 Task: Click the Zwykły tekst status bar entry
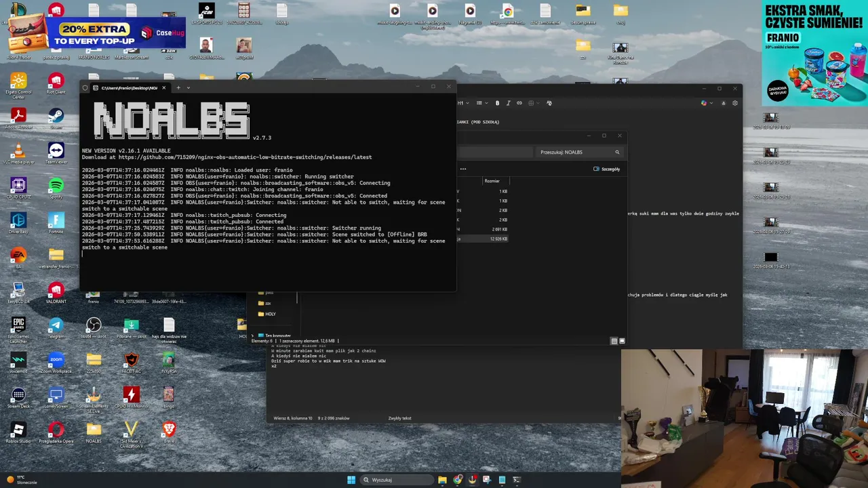(x=399, y=418)
